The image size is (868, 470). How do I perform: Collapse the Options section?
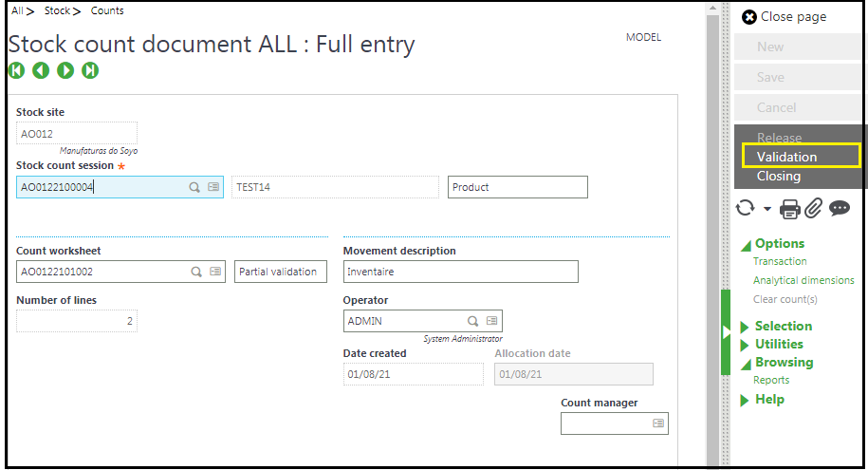pos(746,245)
